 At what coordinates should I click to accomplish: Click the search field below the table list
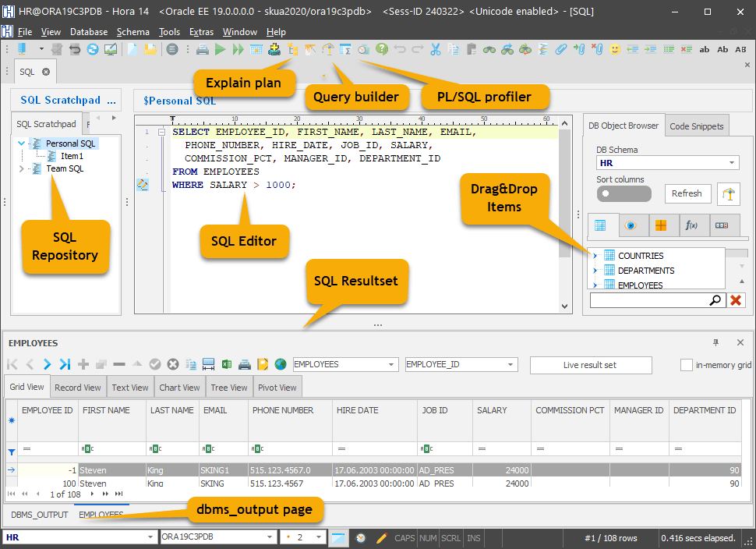pyautogui.click(x=659, y=300)
